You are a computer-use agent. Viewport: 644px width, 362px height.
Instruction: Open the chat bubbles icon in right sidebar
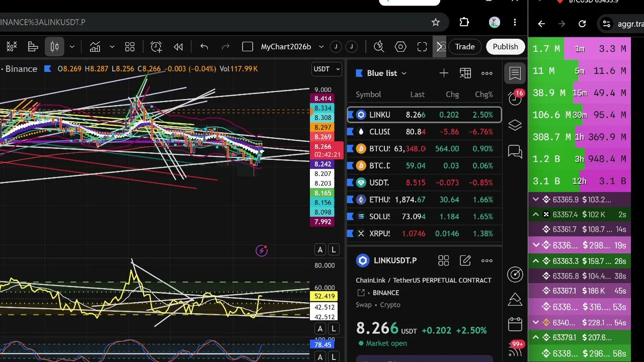(x=515, y=151)
